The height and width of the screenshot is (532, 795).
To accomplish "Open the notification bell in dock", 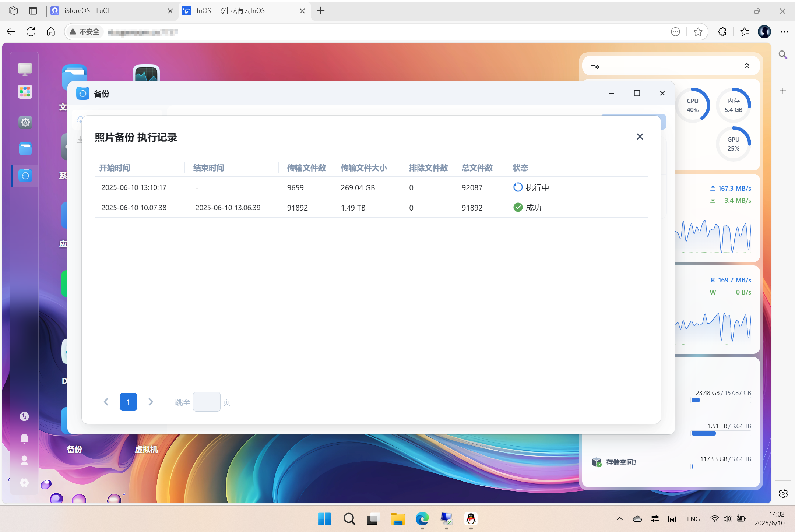I will point(24,438).
